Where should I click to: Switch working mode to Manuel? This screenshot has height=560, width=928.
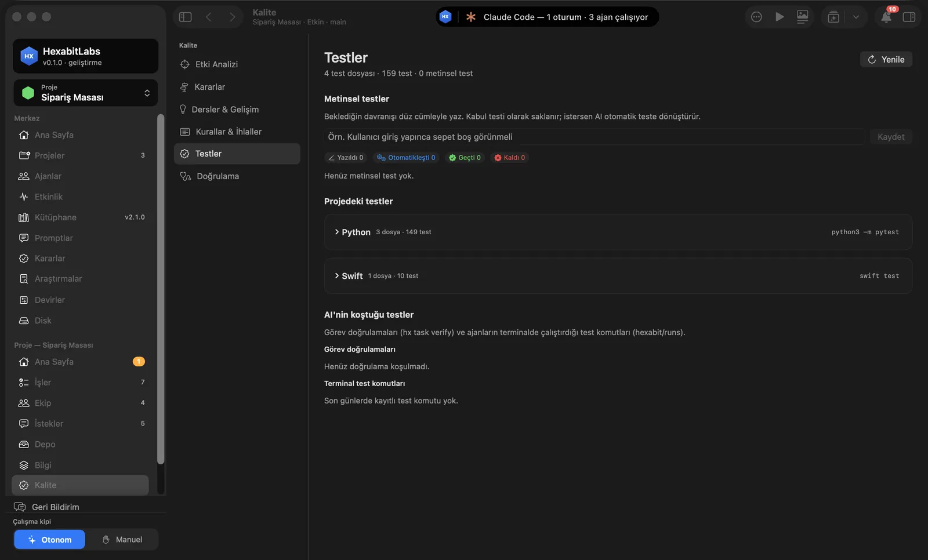(x=122, y=540)
